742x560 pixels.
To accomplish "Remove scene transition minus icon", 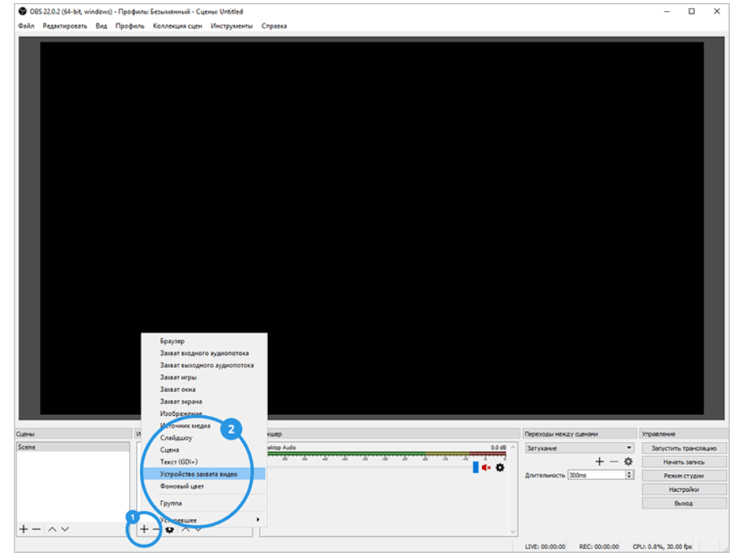I will tap(614, 461).
